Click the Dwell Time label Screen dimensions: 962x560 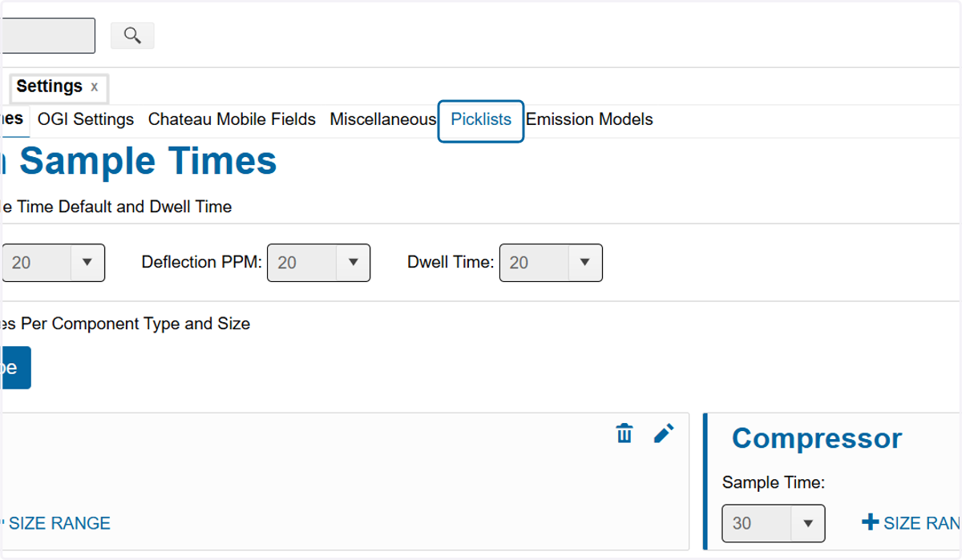[x=451, y=262]
